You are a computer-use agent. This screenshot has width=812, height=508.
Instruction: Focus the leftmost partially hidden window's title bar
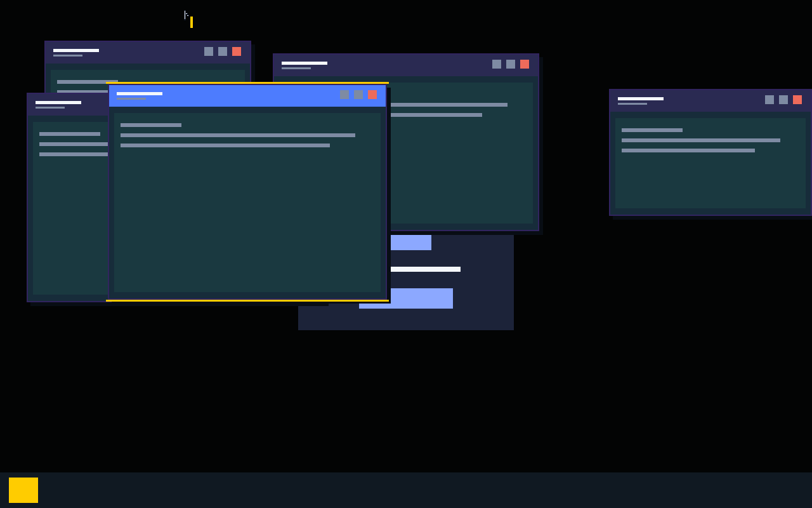(68, 104)
